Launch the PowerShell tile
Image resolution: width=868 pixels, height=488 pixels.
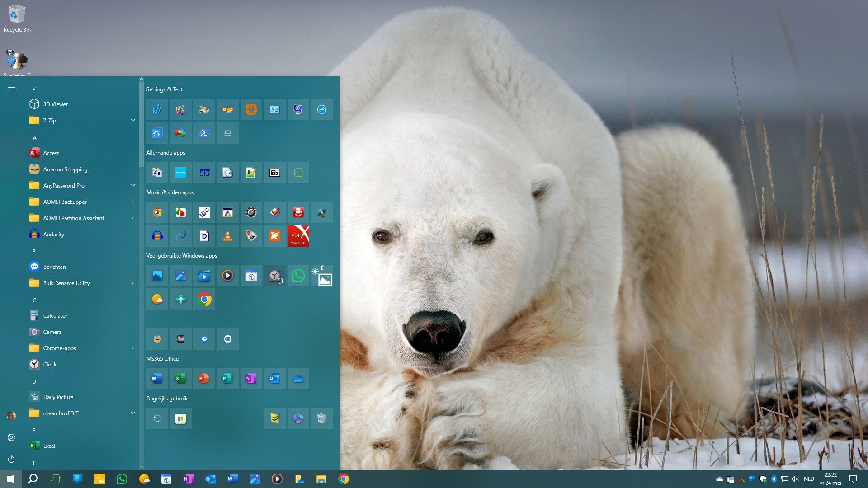point(204,133)
